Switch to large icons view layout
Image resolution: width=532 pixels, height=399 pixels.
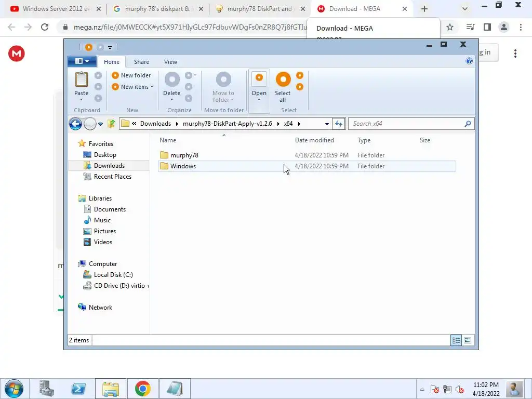point(468,340)
